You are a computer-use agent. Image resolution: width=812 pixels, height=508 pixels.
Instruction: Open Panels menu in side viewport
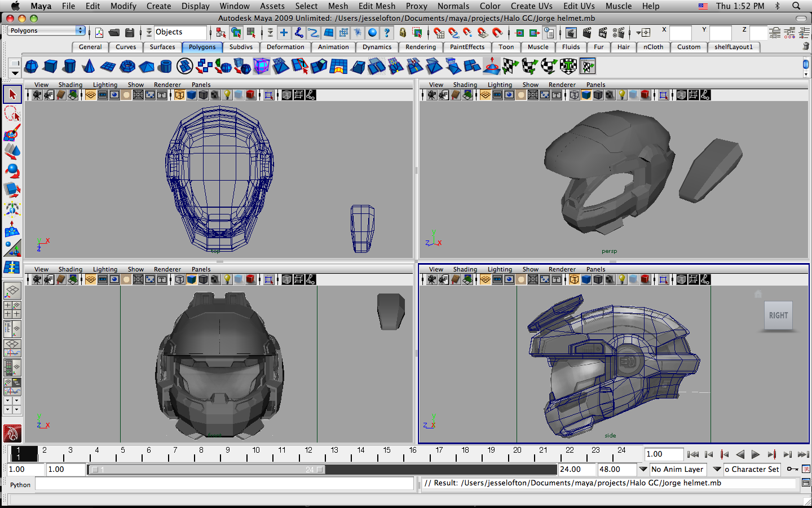[595, 269]
